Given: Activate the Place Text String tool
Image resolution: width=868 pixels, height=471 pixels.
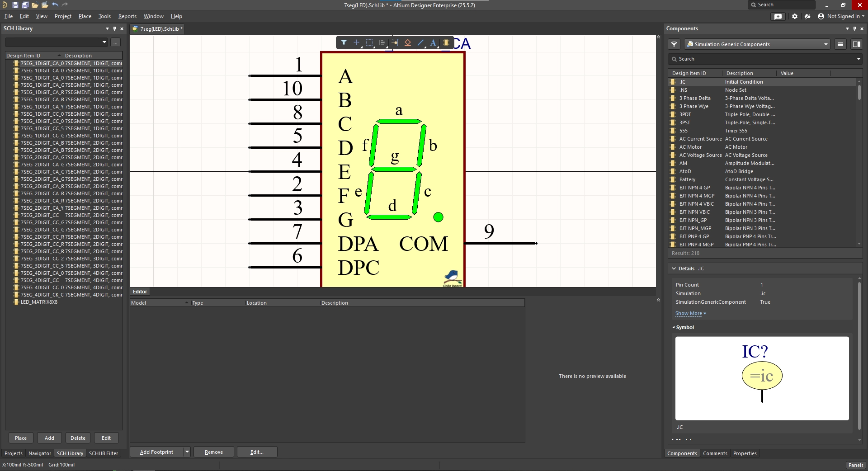Looking at the screenshot, I should (x=433, y=42).
